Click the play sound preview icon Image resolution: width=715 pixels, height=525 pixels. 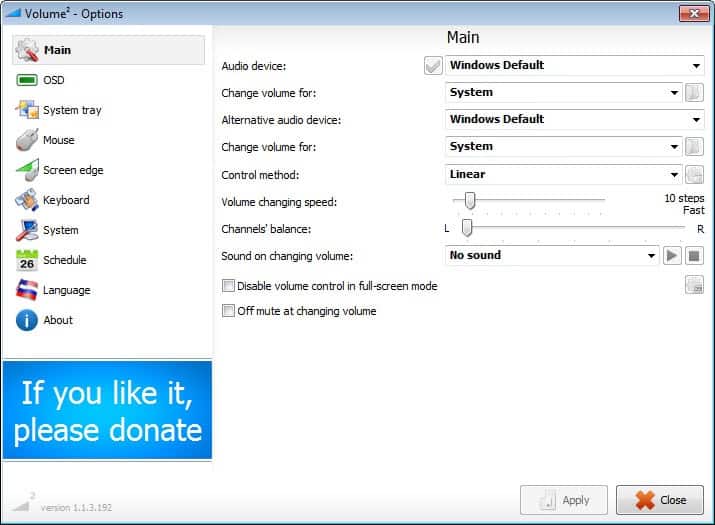point(673,256)
